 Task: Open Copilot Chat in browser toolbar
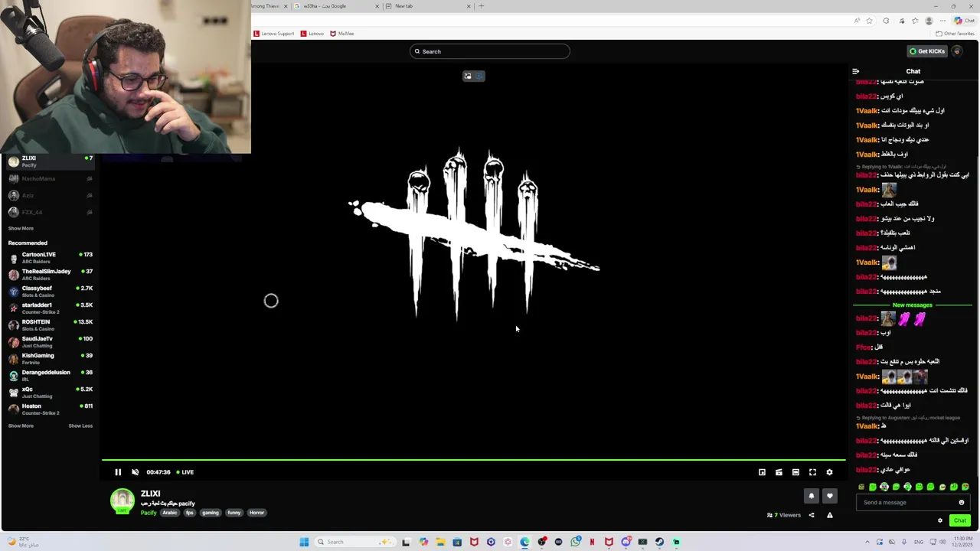[x=964, y=21]
